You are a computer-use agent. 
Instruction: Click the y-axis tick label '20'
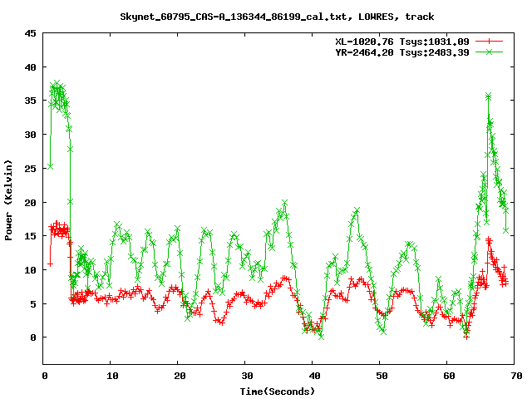click(30, 202)
